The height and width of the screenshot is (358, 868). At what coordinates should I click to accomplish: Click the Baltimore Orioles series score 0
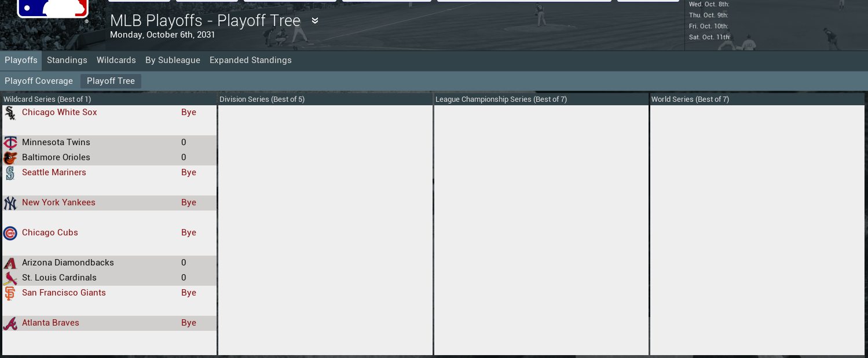[x=184, y=157]
